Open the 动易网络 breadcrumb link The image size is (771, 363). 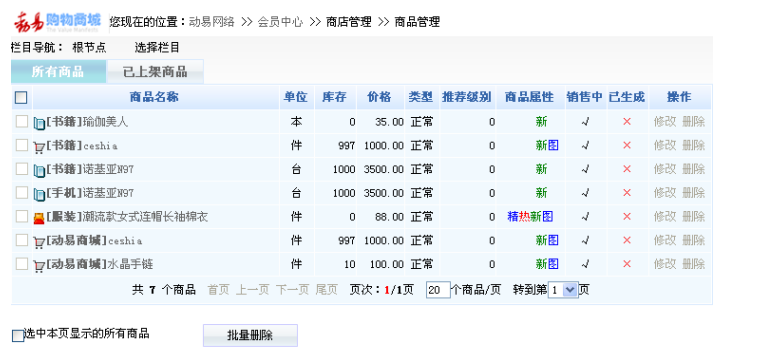(x=211, y=22)
